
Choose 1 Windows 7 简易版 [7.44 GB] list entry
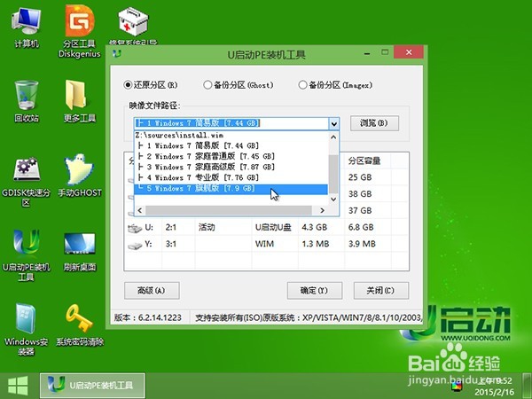coord(231,146)
